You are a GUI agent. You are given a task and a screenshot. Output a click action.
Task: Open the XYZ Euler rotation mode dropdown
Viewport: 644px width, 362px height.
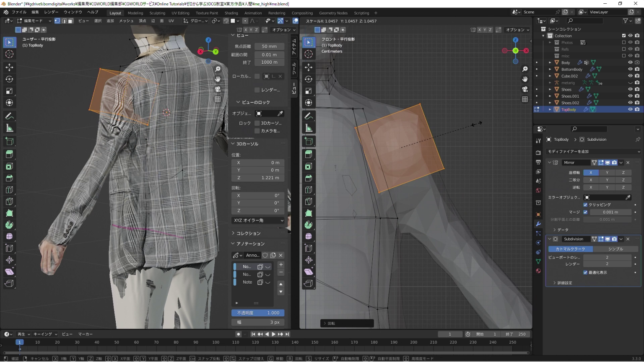coord(258,220)
